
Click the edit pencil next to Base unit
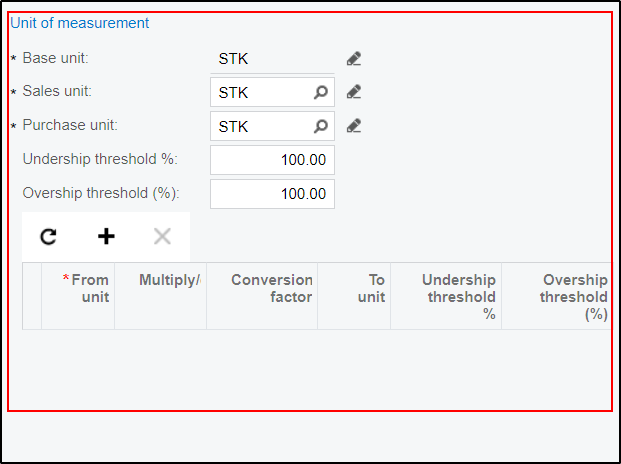tap(353, 58)
